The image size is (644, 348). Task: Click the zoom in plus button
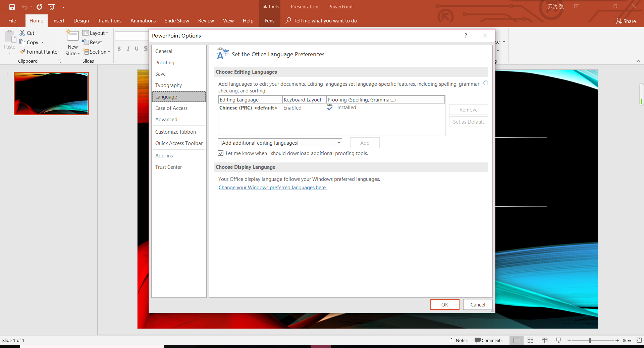[617, 340]
